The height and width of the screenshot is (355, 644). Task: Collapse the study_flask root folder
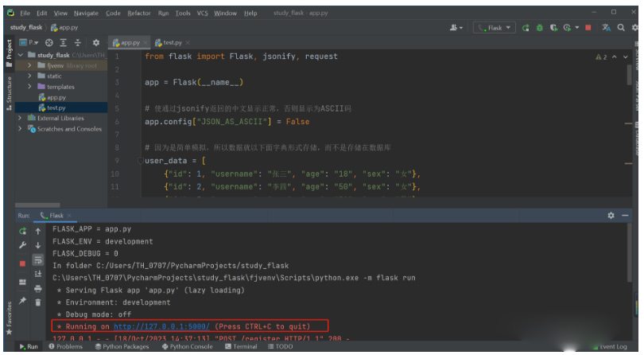21,55
